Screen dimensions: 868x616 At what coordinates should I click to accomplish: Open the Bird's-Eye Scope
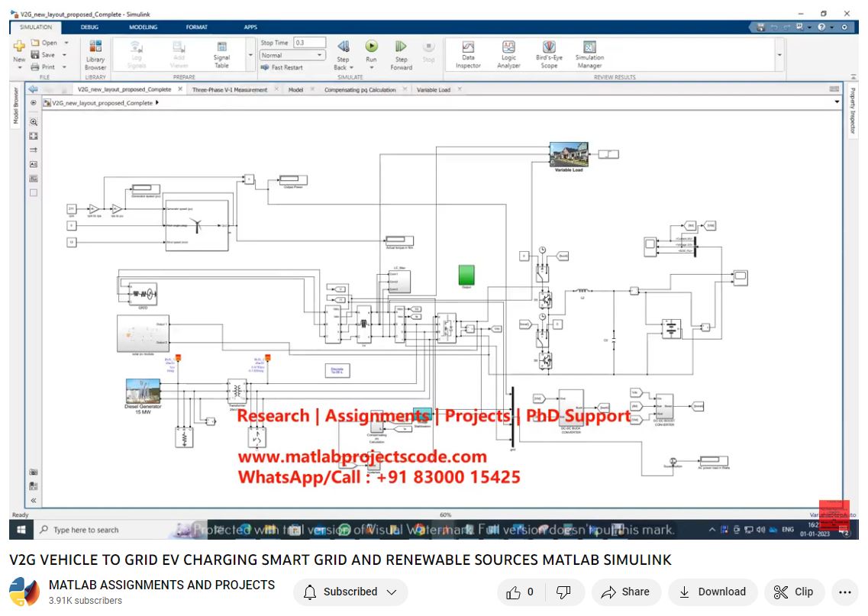point(547,53)
